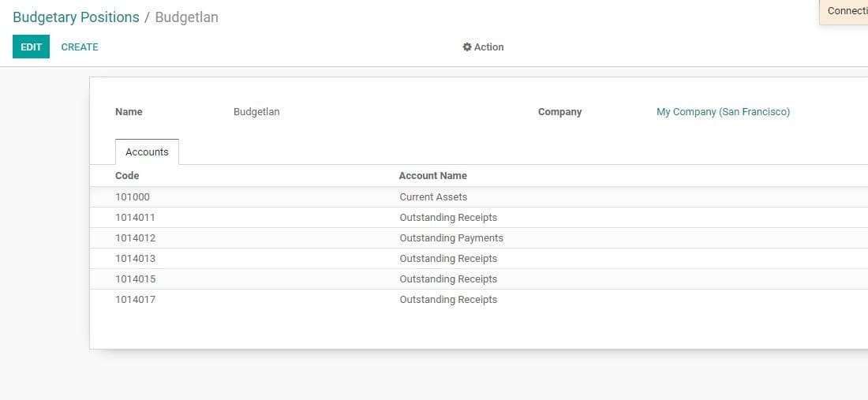
Task: Click the current Budgetlan breadcrumb item
Action: (x=186, y=17)
